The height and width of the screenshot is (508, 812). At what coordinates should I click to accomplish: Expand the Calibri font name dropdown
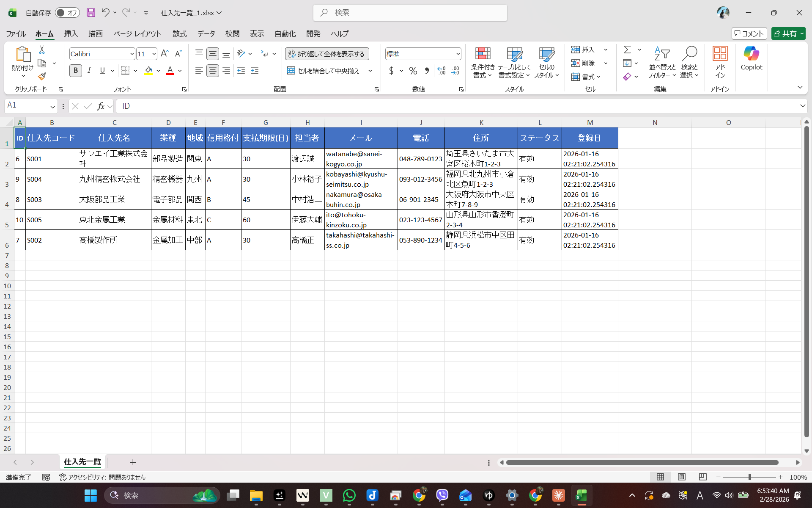tap(132, 54)
